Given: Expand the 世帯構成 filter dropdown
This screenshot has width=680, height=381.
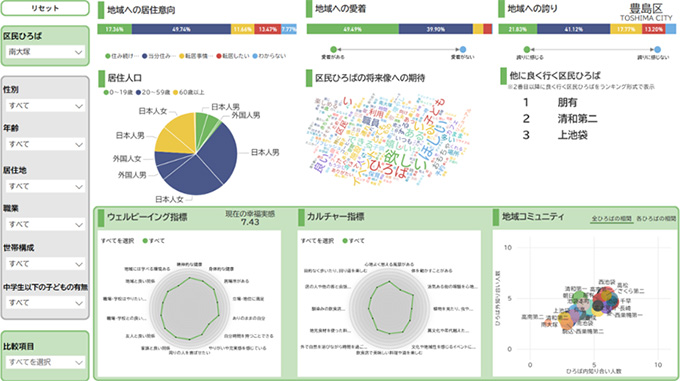Looking at the screenshot, I should pyautogui.click(x=45, y=264).
